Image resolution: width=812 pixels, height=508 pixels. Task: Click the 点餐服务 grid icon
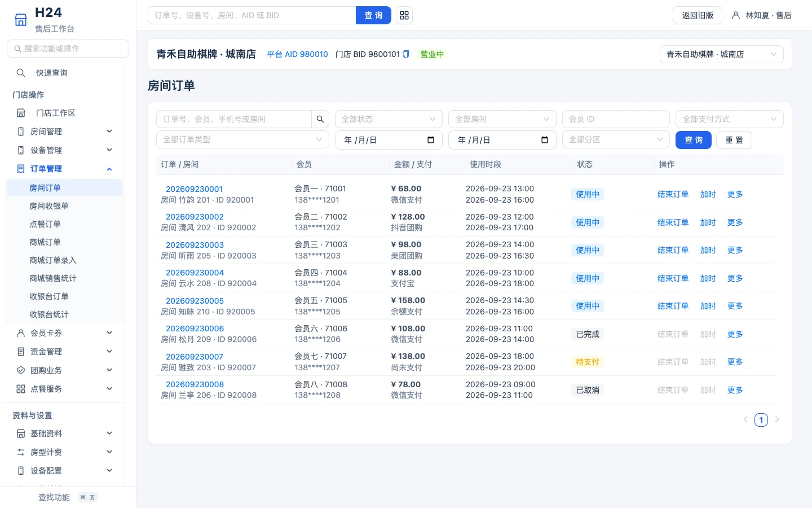tap(21, 389)
